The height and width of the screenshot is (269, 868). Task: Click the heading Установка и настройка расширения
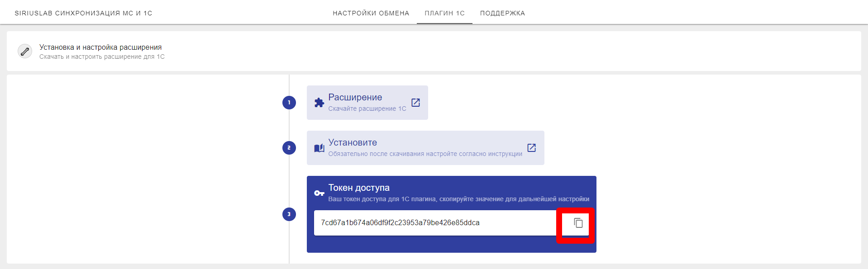100,47
